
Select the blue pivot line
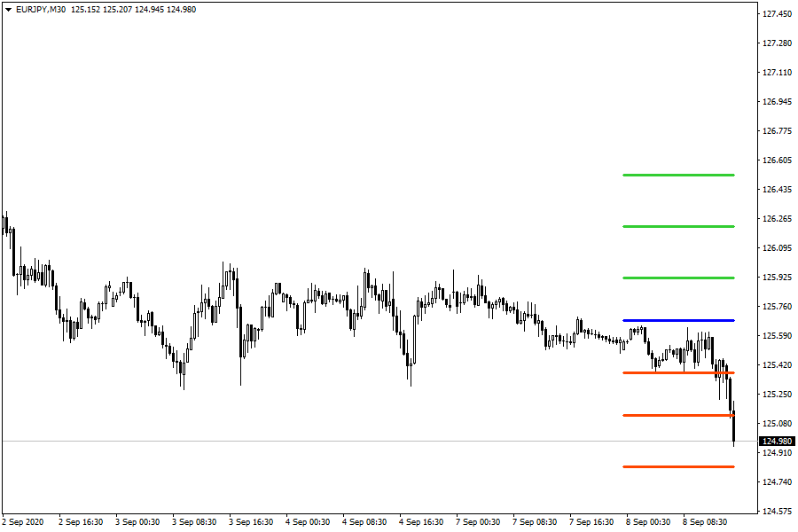(x=678, y=320)
